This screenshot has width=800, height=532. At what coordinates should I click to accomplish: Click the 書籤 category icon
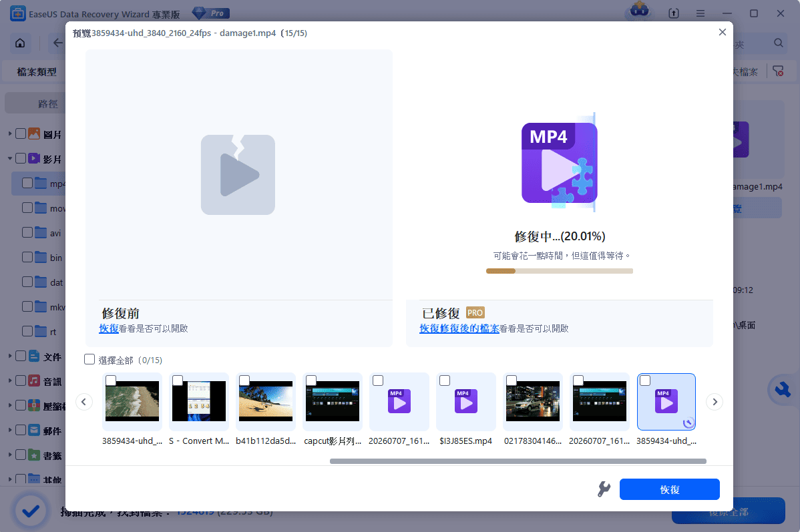pos(34,455)
